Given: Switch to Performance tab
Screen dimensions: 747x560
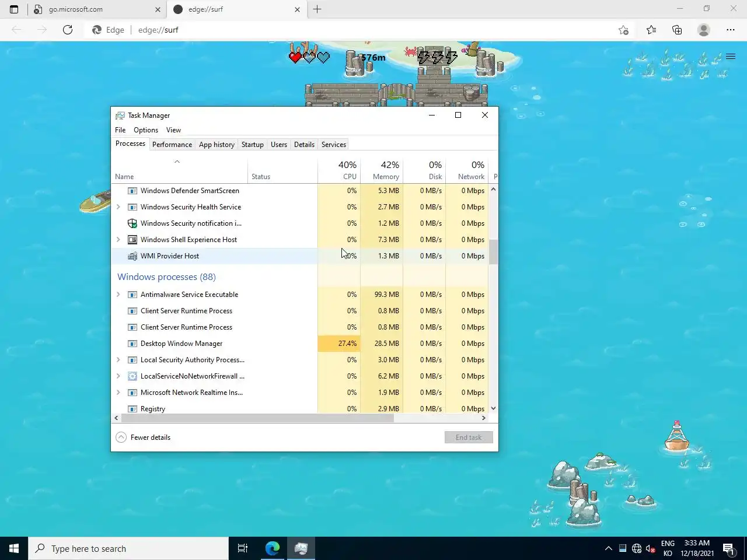Looking at the screenshot, I should (172, 145).
